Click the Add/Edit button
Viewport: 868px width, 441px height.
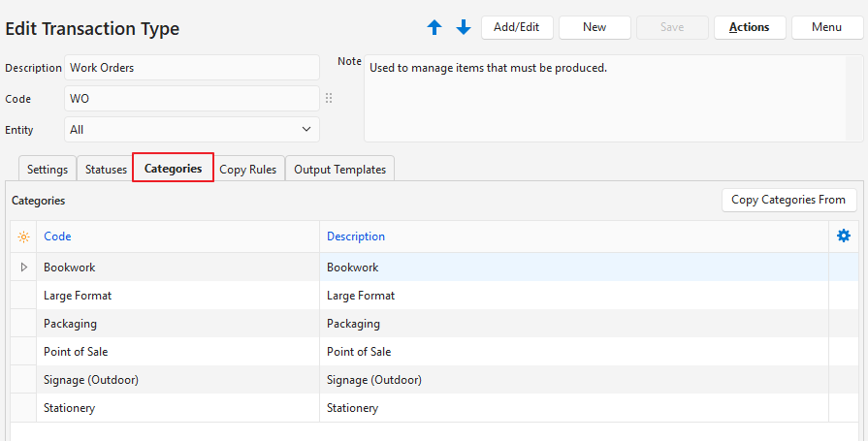[517, 27]
